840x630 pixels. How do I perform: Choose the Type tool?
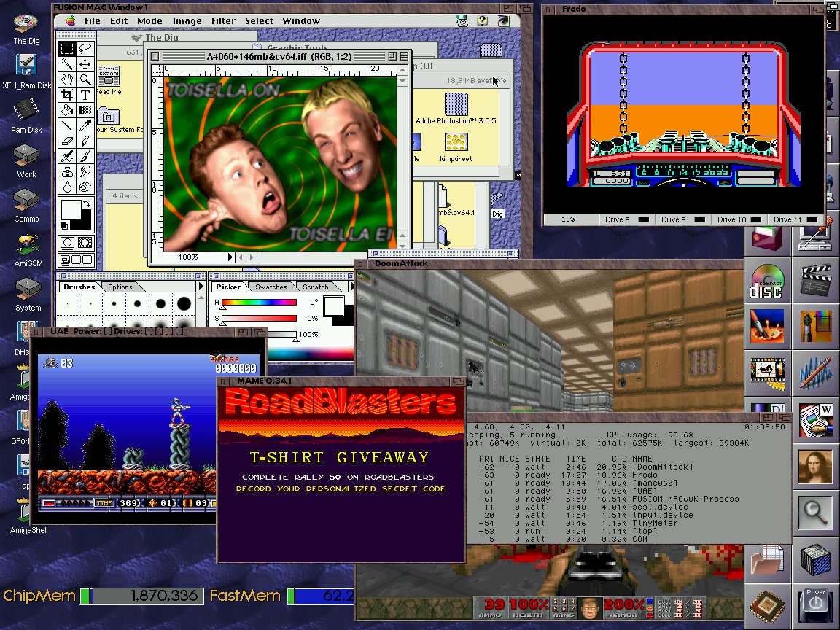85,96
